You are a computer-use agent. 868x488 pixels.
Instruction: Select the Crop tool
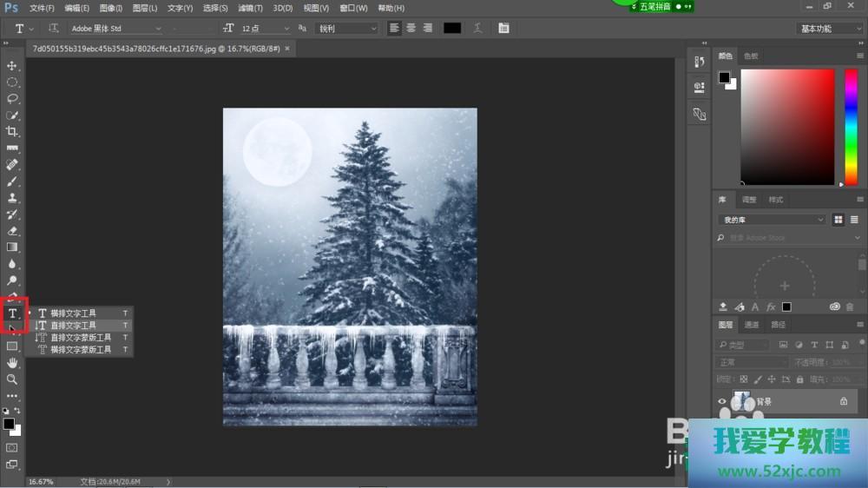coord(12,132)
